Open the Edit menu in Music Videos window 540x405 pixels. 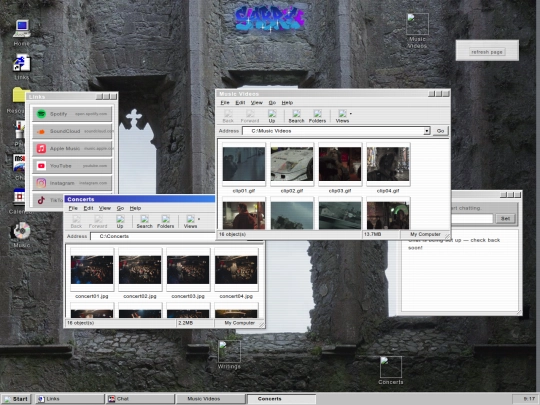coord(240,103)
